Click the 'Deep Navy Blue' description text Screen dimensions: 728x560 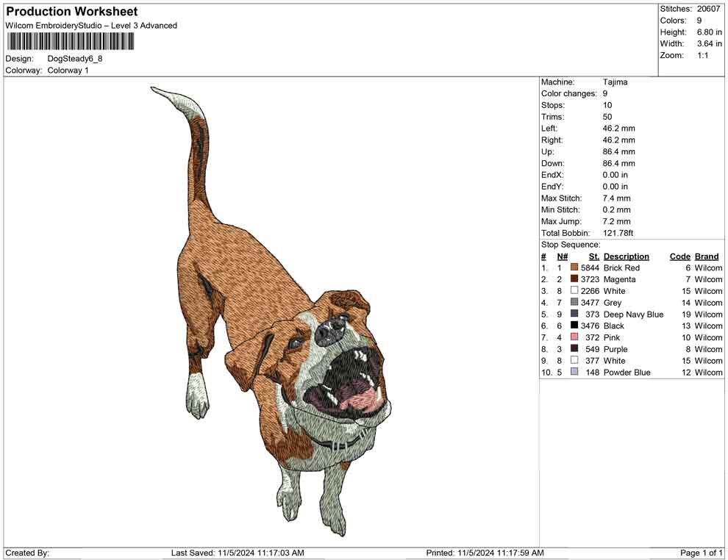point(633,314)
